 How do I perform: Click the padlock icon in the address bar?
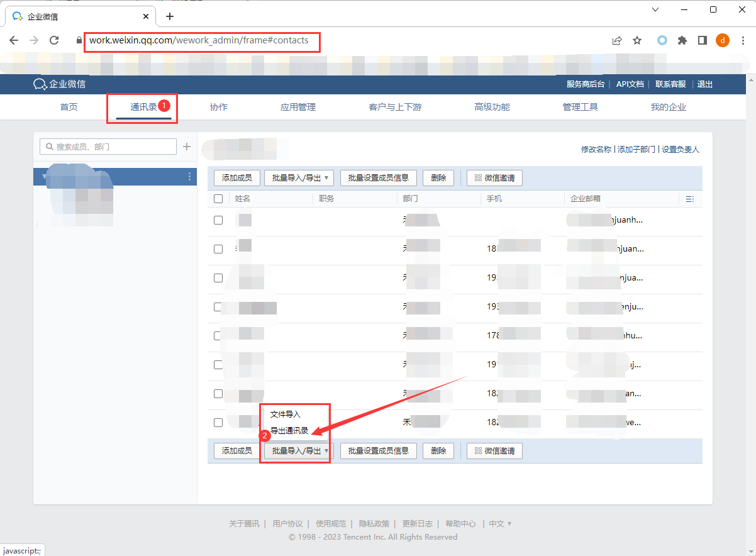(79, 40)
